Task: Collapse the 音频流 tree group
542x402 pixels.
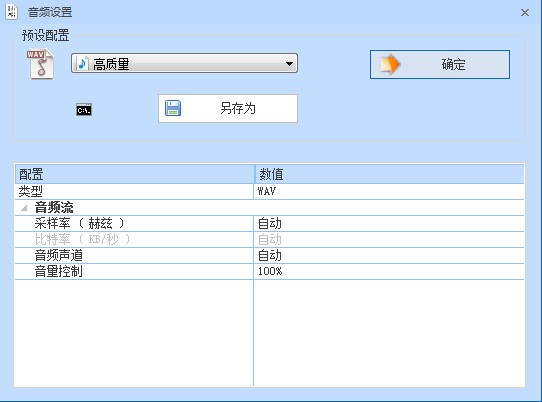Action: click(24, 208)
